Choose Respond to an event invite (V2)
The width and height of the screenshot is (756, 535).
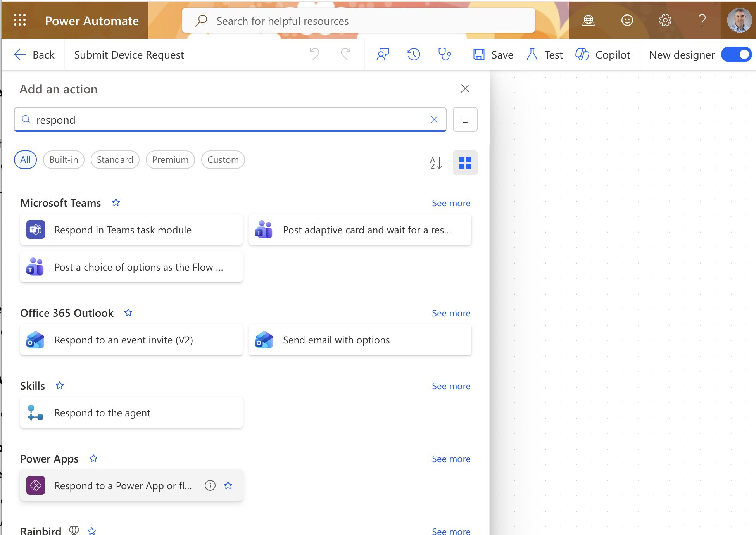131,340
